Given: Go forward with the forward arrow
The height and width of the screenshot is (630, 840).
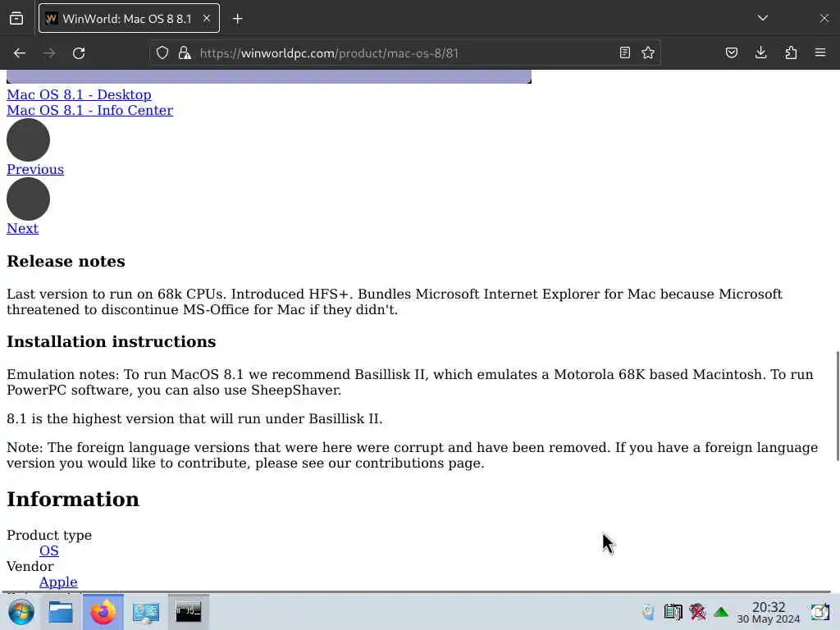Looking at the screenshot, I should click(x=49, y=53).
